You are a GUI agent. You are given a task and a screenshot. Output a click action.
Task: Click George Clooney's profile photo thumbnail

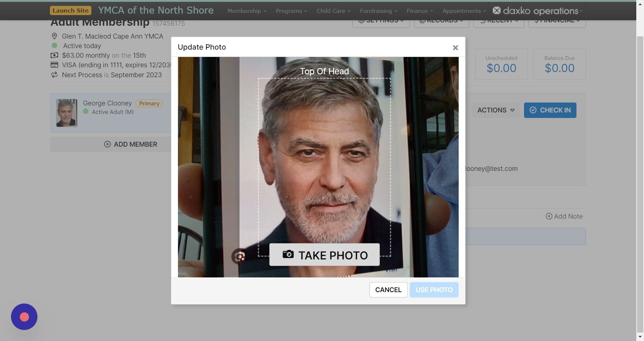(x=66, y=113)
